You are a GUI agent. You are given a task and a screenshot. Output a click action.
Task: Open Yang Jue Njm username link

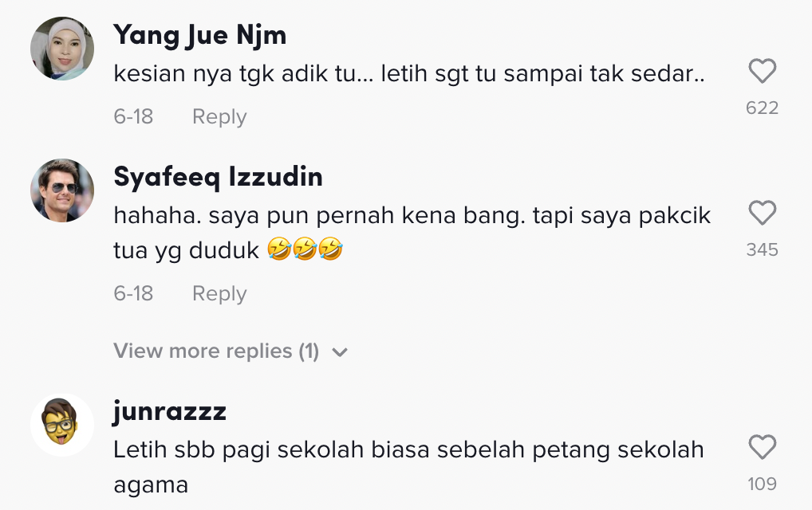pos(199,35)
